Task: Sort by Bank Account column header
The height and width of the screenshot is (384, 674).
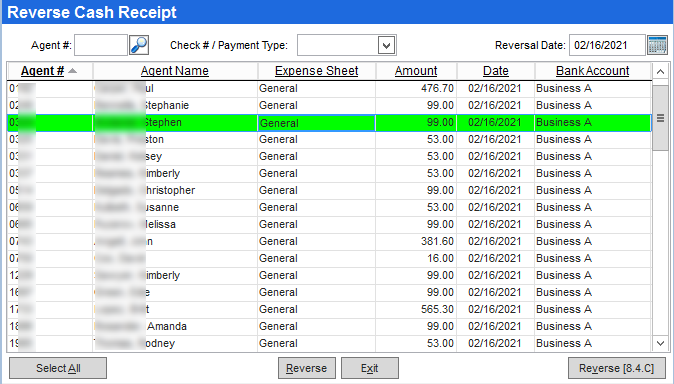Action: coord(593,71)
